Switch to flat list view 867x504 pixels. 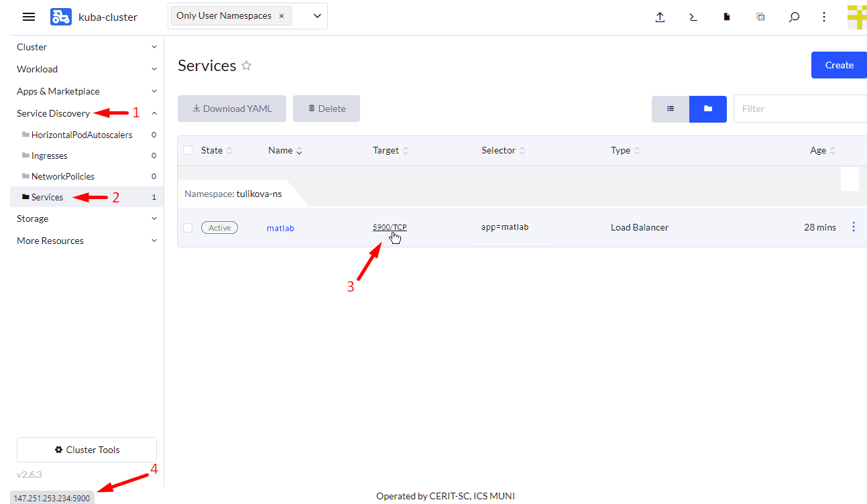[670, 109]
